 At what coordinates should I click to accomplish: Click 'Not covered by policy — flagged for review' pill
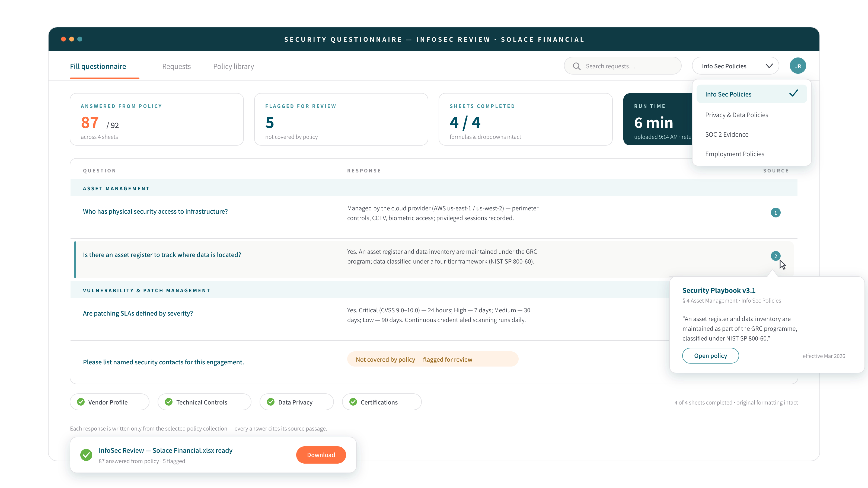pos(433,359)
